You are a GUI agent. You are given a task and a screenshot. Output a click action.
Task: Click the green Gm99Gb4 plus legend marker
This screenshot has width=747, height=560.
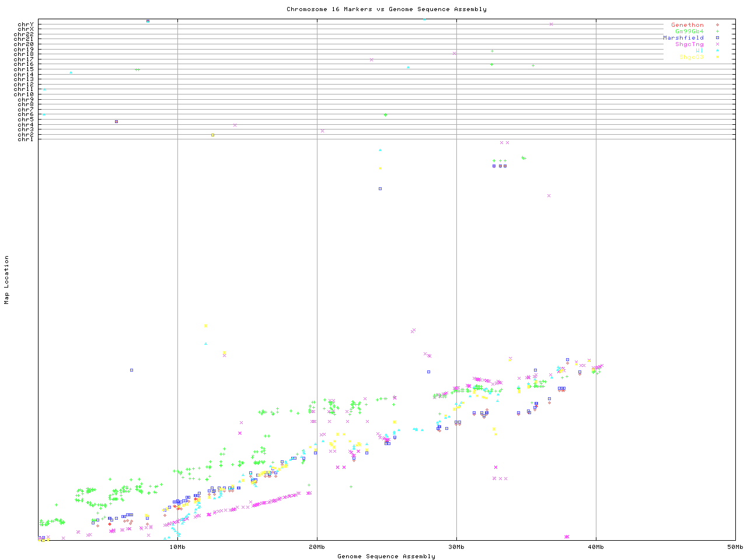click(717, 32)
